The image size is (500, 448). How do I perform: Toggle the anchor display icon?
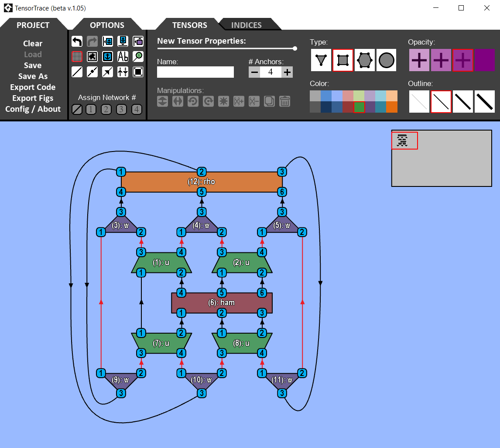pyautogui.click(x=107, y=56)
